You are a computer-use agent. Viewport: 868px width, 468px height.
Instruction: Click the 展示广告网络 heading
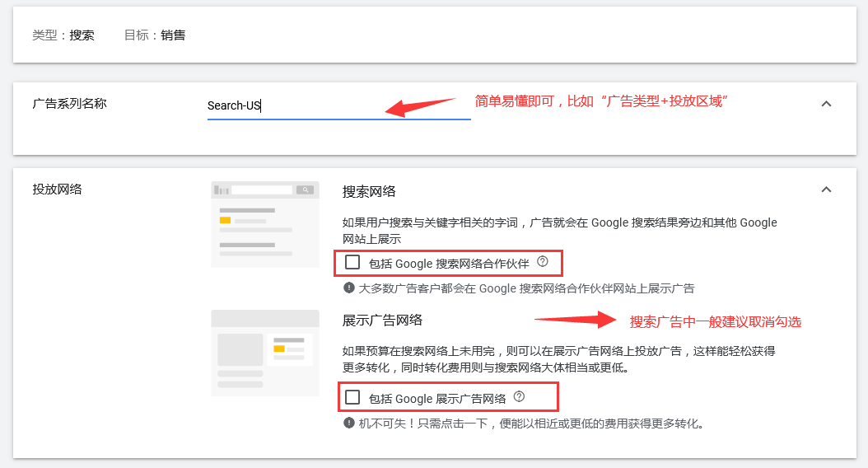pyautogui.click(x=382, y=321)
